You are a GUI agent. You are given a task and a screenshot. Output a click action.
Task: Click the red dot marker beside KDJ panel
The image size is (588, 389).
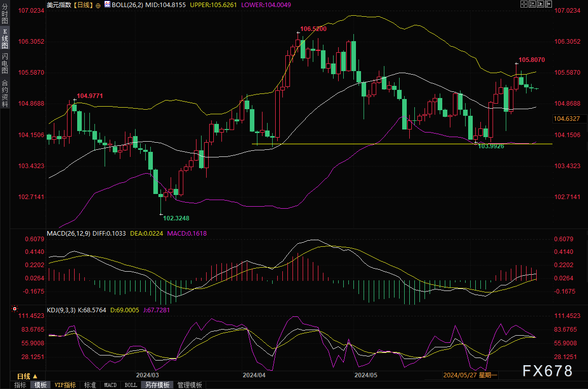(14, 308)
